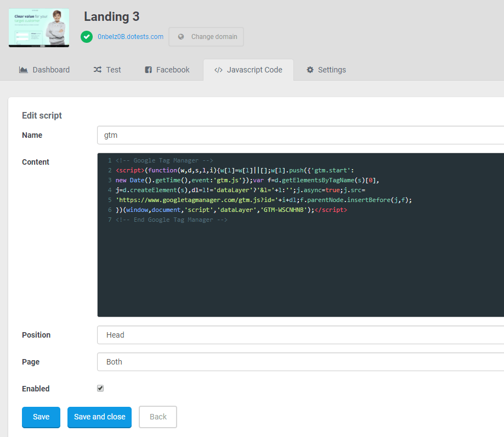Switch to the Test tab
This screenshot has width=504, height=437.
point(107,70)
